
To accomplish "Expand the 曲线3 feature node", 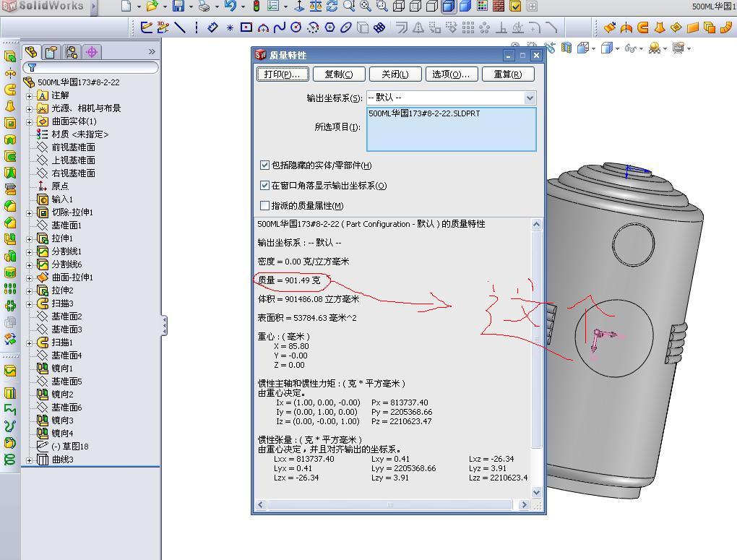I will coord(29,460).
